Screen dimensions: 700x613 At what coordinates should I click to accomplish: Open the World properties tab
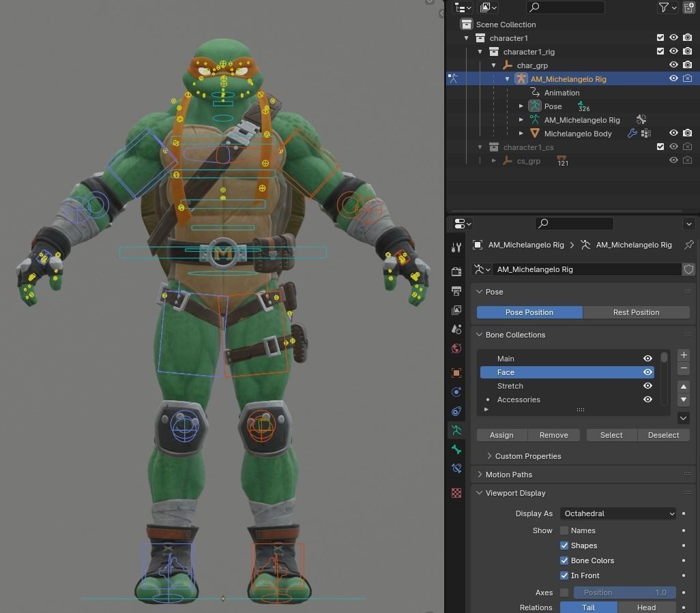[456, 348]
